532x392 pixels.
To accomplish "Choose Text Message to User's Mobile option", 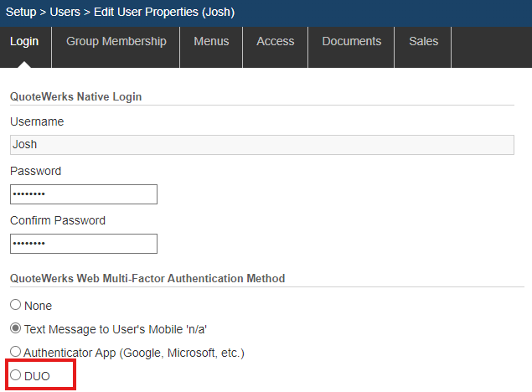I will click(15, 329).
